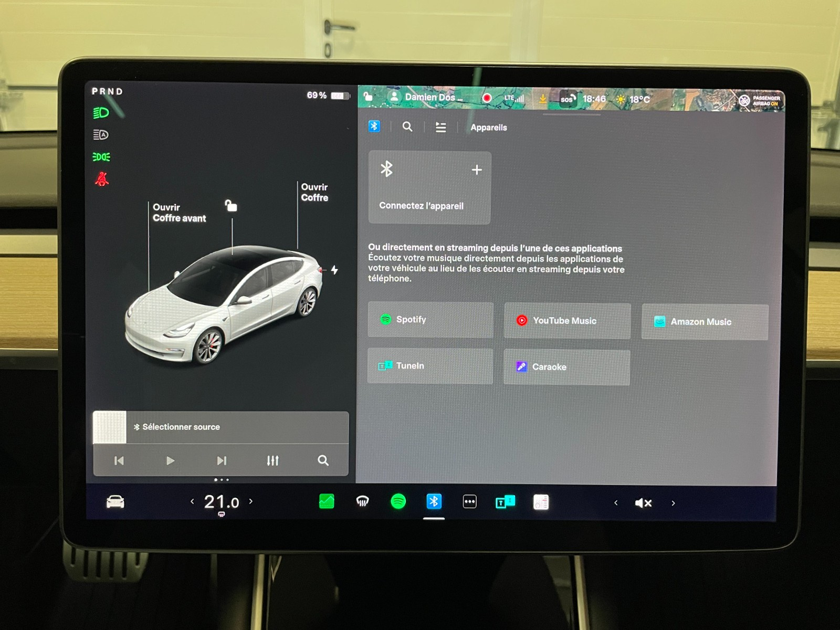840x630 pixels.
Task: Increase temperature with right chevron
Action: 251,501
